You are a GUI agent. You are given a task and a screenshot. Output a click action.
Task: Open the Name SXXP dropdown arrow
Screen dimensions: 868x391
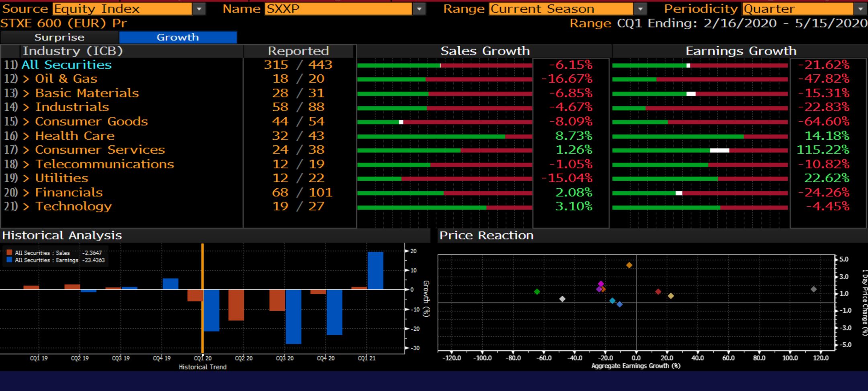point(419,8)
